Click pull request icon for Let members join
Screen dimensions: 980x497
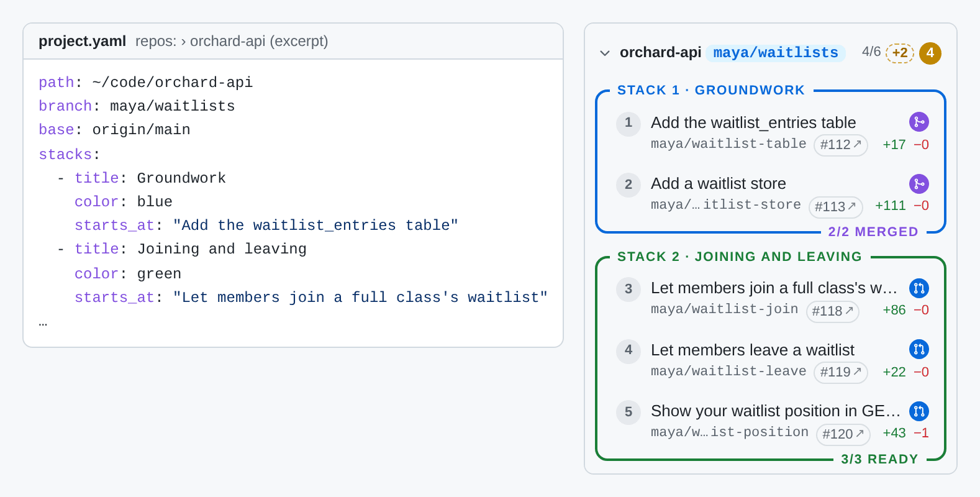click(919, 288)
